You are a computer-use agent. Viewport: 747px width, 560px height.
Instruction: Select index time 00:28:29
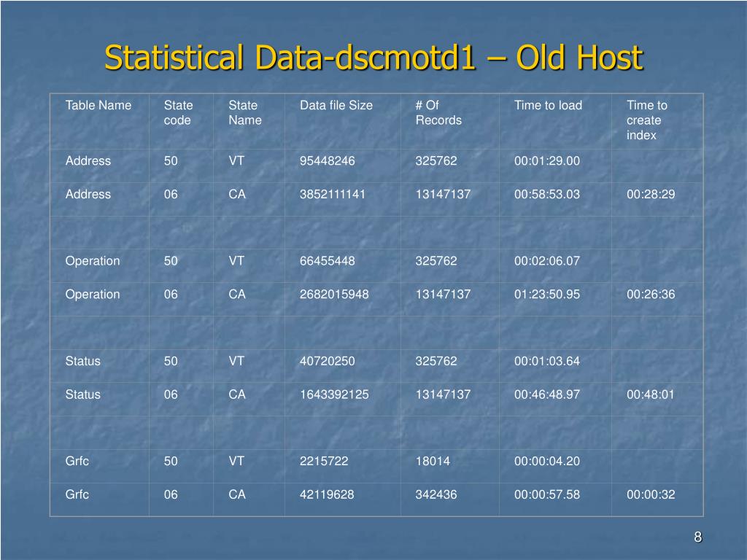pyautogui.click(x=650, y=194)
